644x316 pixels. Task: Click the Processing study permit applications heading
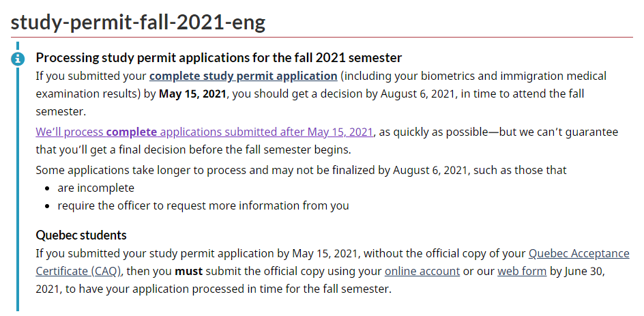218,57
